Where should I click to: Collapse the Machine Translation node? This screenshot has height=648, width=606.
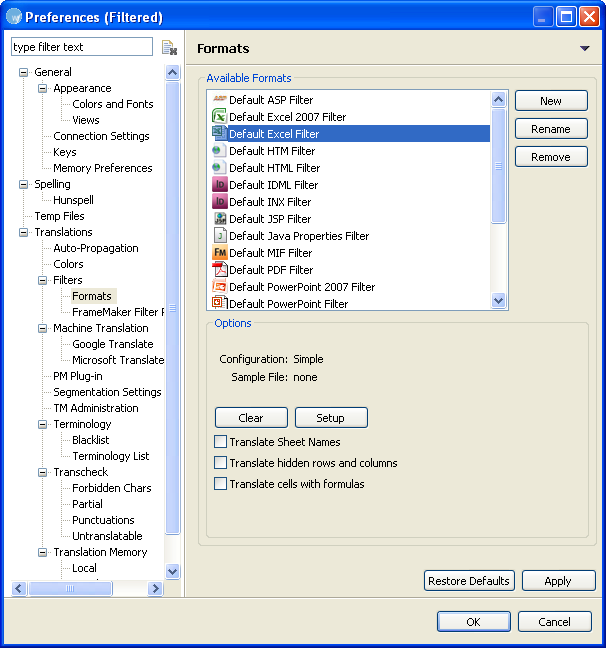click(43, 328)
